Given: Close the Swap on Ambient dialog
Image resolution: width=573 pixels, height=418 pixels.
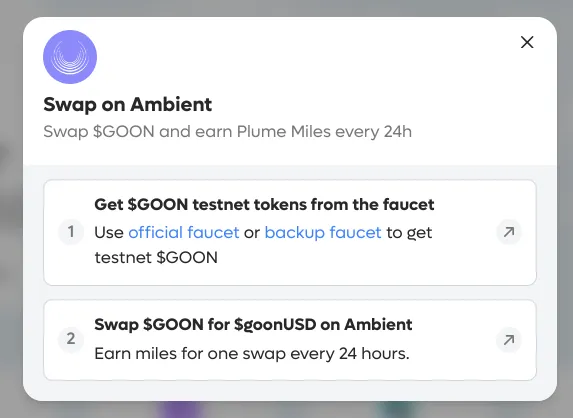Looking at the screenshot, I should point(527,42).
